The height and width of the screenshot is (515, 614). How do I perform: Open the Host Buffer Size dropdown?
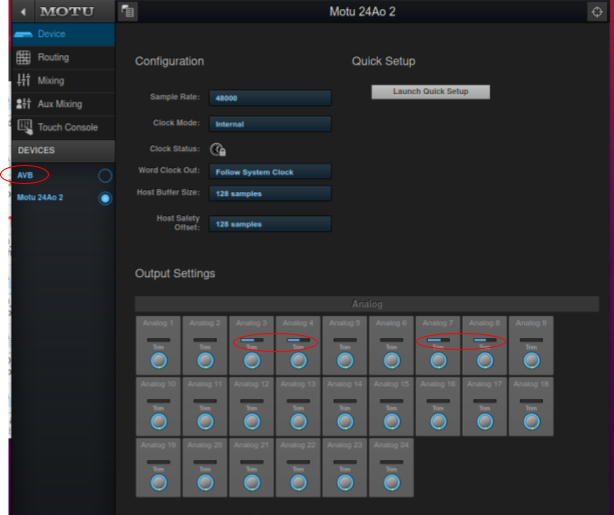[270, 193]
